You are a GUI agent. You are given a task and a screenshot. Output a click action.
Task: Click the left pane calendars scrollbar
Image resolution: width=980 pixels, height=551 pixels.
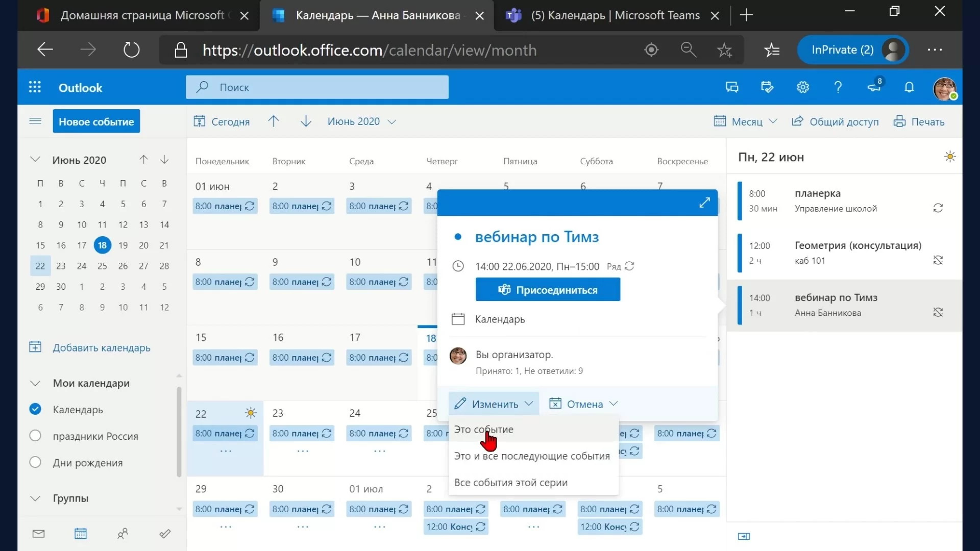179,431
